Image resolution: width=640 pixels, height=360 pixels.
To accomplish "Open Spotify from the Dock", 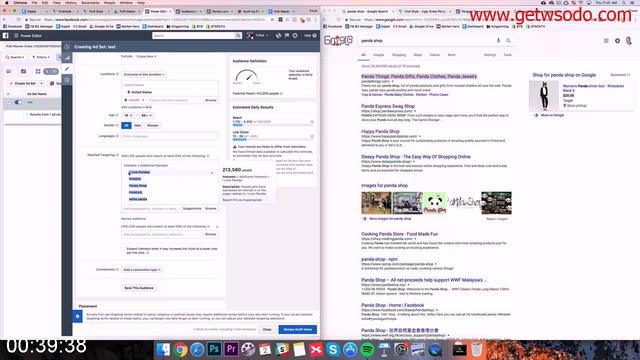I will click(367, 349).
